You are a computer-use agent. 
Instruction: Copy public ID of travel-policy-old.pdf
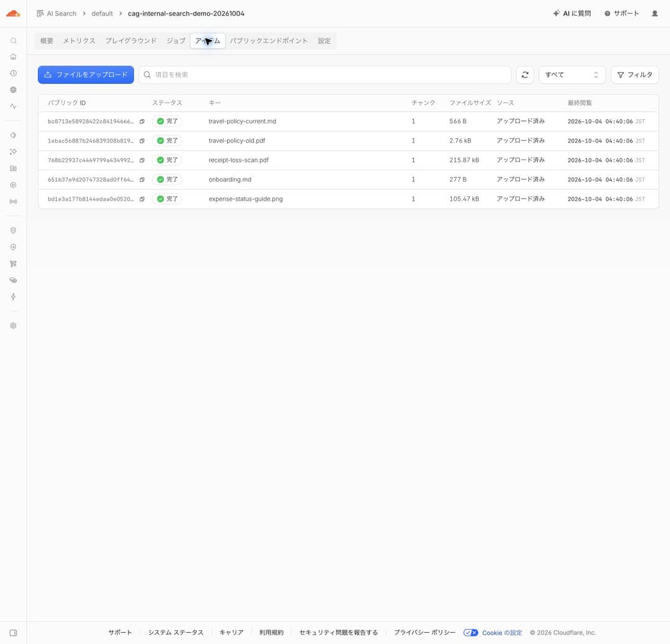click(x=142, y=141)
